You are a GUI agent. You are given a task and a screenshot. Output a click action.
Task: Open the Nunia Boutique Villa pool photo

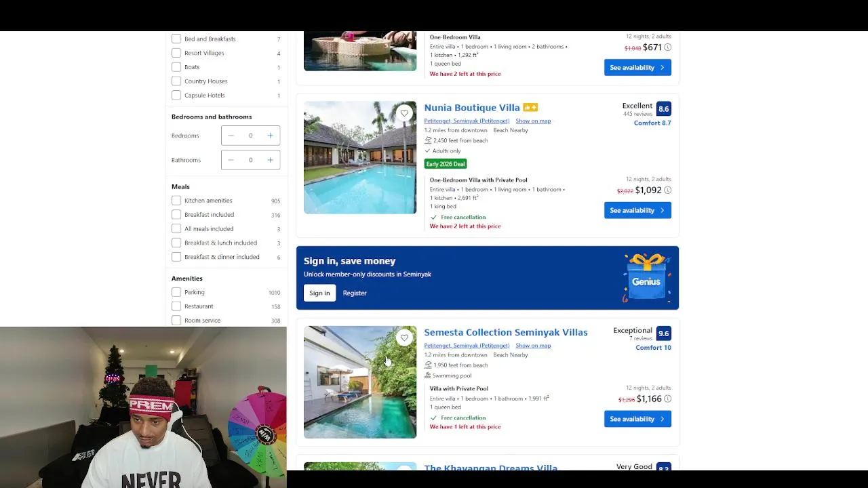360,157
